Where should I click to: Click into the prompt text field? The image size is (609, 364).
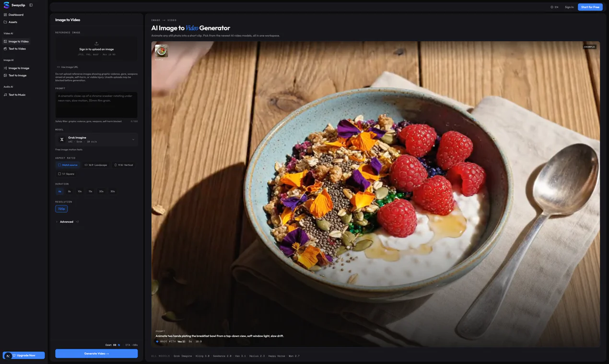click(96, 105)
